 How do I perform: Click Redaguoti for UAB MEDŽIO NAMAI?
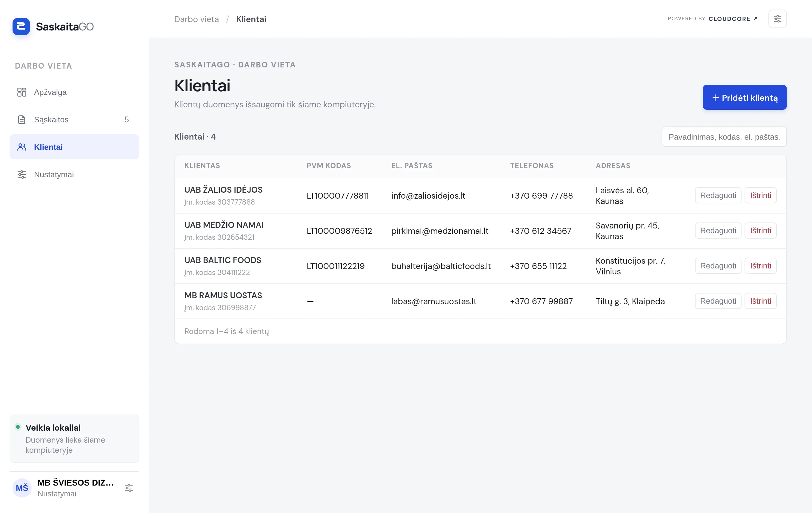pos(718,231)
